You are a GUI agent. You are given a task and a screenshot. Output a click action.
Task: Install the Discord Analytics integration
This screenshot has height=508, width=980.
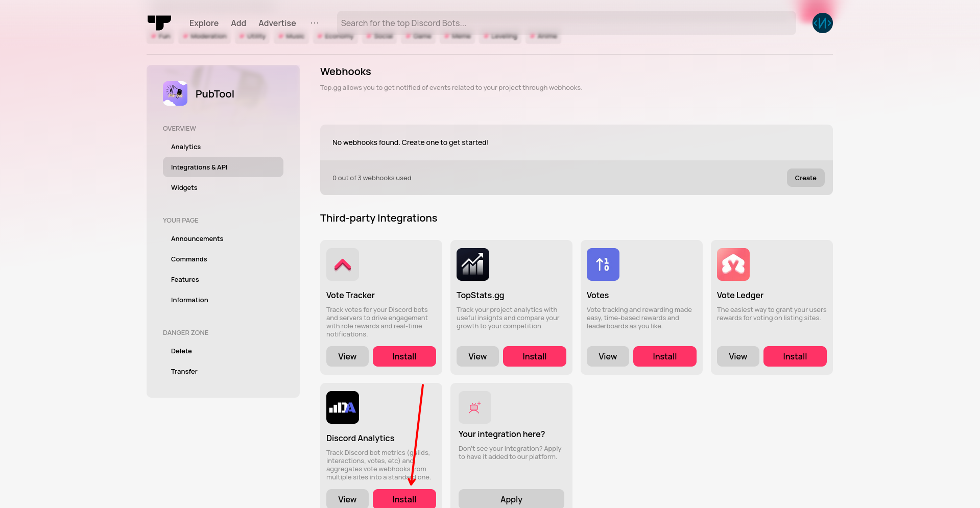pyautogui.click(x=404, y=499)
